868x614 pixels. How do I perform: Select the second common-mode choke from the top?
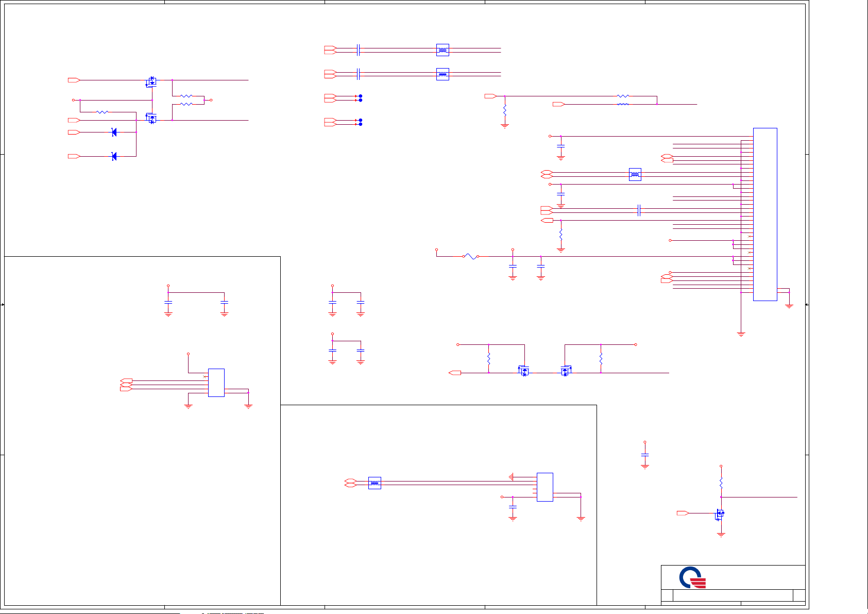tap(442, 74)
